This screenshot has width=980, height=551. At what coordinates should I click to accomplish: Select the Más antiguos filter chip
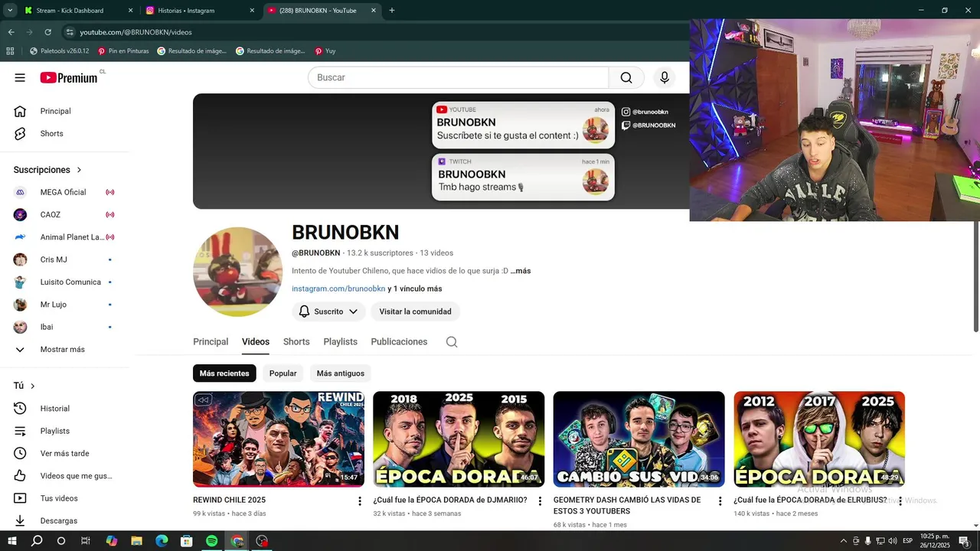coord(341,373)
